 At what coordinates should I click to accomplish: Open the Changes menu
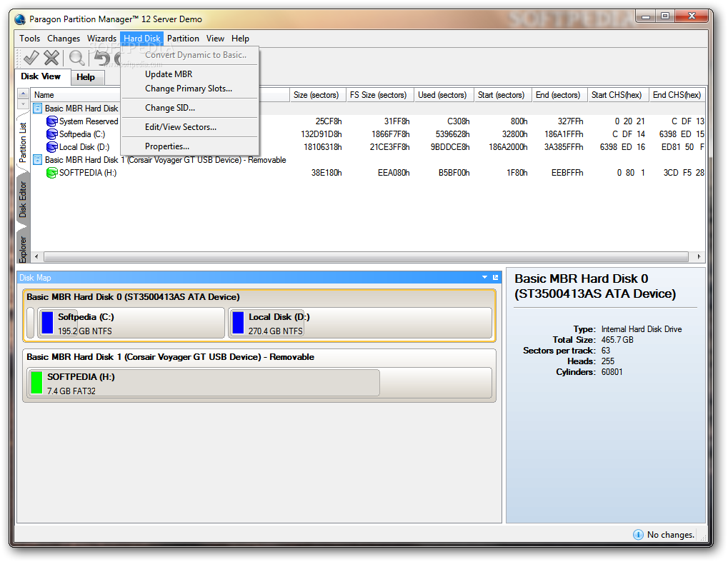[64, 39]
